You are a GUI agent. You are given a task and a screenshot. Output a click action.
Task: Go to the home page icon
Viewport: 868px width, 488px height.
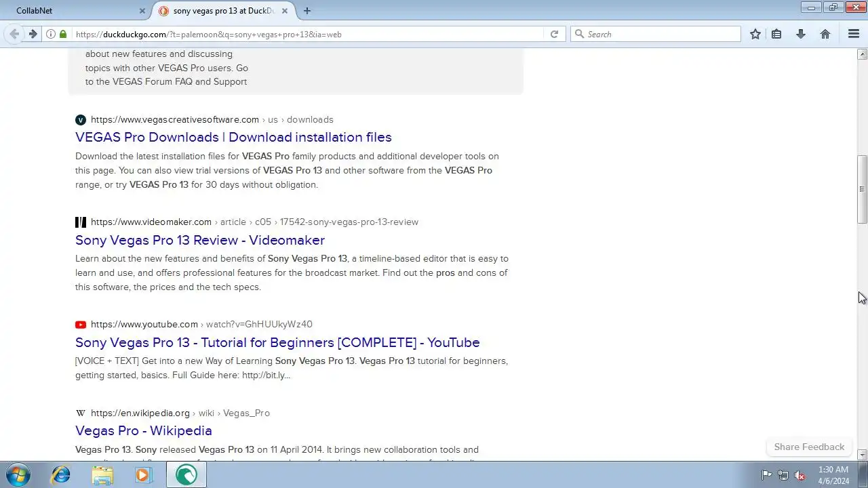pos(825,34)
